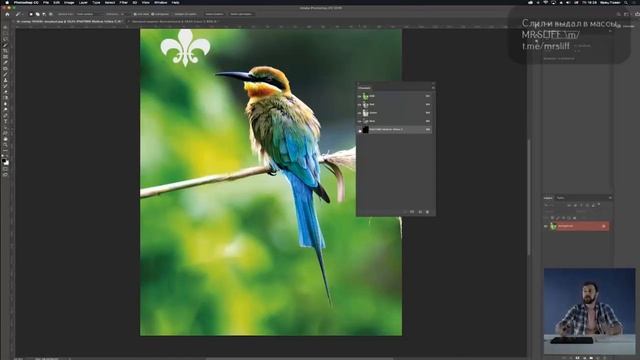Select the Clone Stamp tool

(x=5, y=80)
